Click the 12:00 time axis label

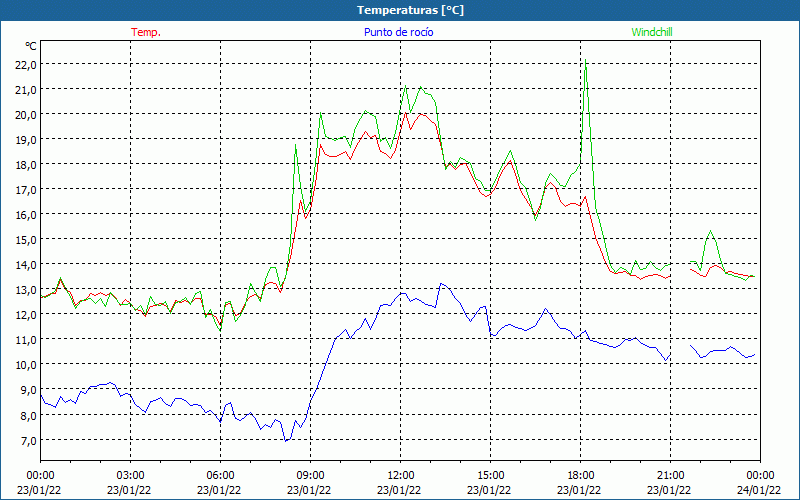(x=401, y=475)
